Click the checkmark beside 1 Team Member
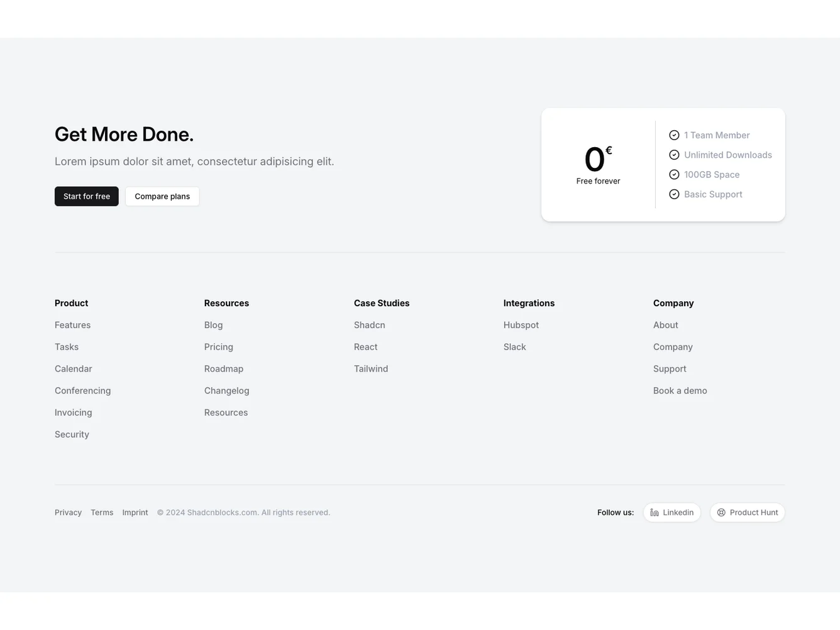This screenshot has height=630, width=840. (674, 135)
